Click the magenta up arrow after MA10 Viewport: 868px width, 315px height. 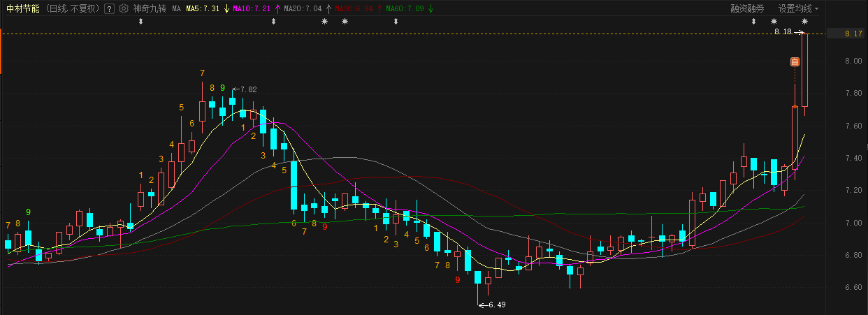(277, 9)
